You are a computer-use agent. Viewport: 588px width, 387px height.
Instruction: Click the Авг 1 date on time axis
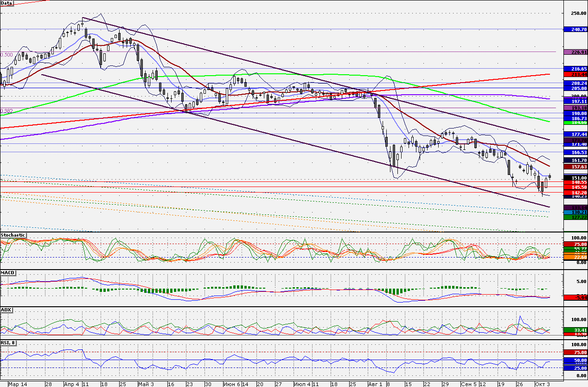[376, 384]
